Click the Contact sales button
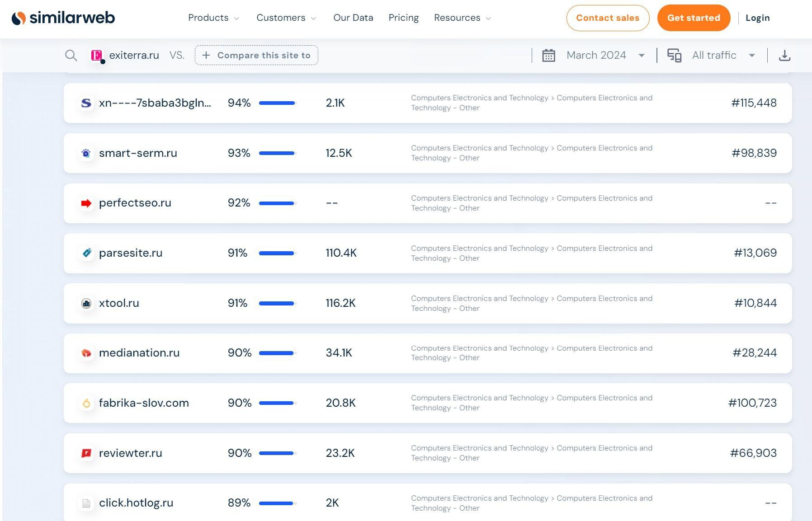812x521 pixels. click(608, 18)
